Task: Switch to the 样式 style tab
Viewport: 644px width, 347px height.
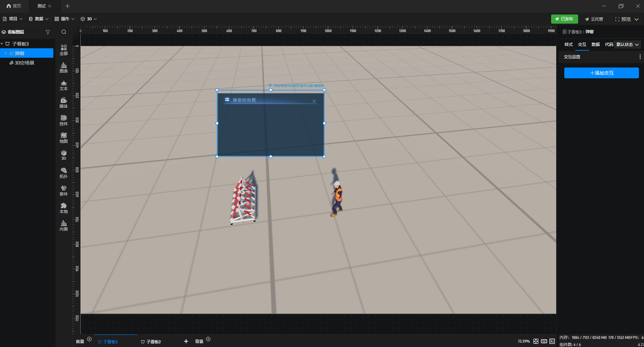Action: click(x=569, y=45)
